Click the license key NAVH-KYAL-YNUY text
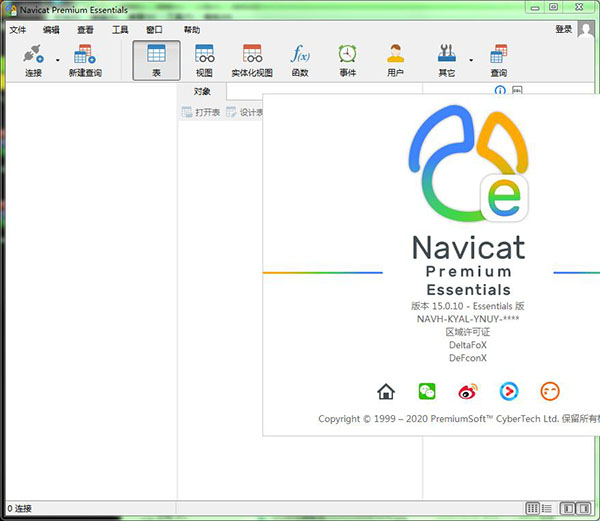600x521 pixels. [468, 319]
